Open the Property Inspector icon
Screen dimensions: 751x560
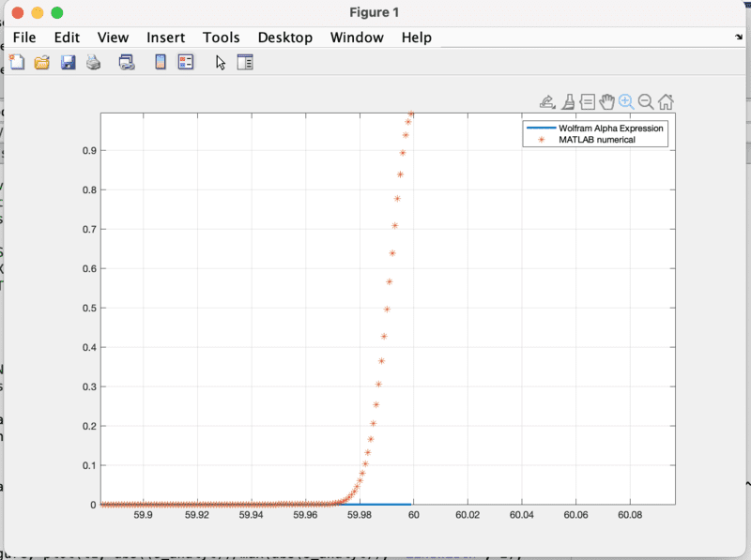245,62
